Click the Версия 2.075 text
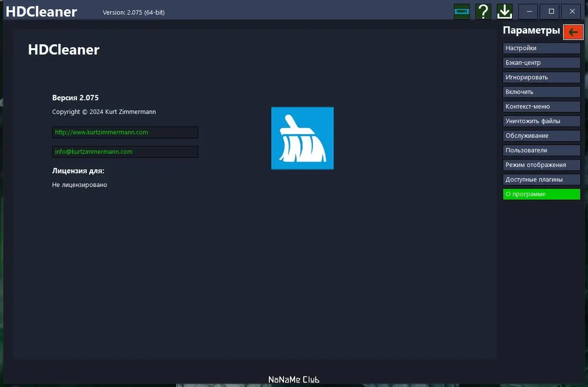The height and width of the screenshot is (387, 588). [x=76, y=98]
